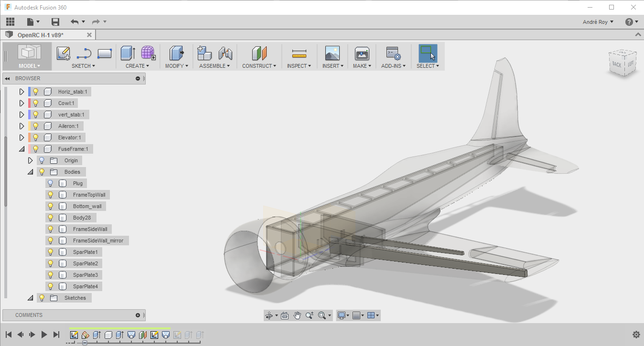Click the Insert image icon

332,53
